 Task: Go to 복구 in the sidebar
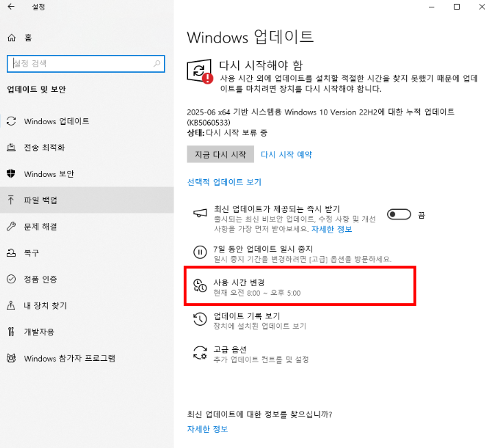point(86,252)
